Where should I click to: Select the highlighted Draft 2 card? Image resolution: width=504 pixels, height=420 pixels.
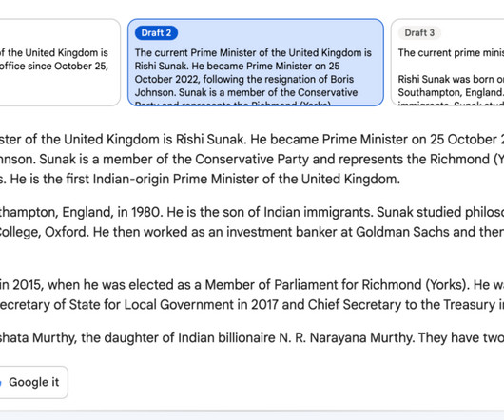tap(256, 63)
